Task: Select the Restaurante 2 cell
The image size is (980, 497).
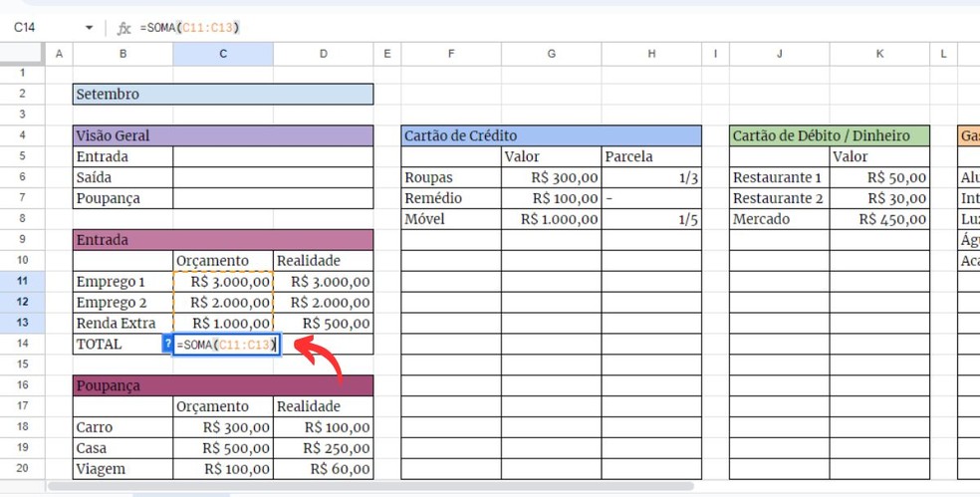Action: click(780, 198)
